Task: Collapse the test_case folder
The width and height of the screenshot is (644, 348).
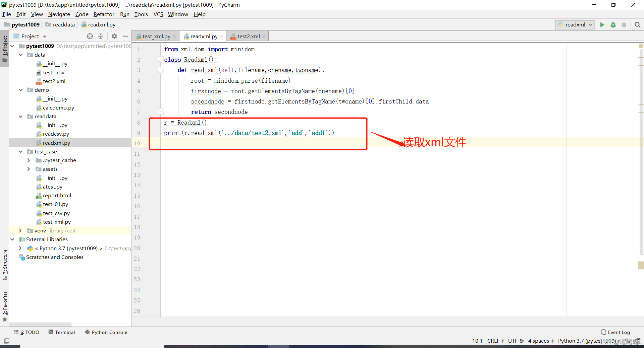Action: point(21,151)
